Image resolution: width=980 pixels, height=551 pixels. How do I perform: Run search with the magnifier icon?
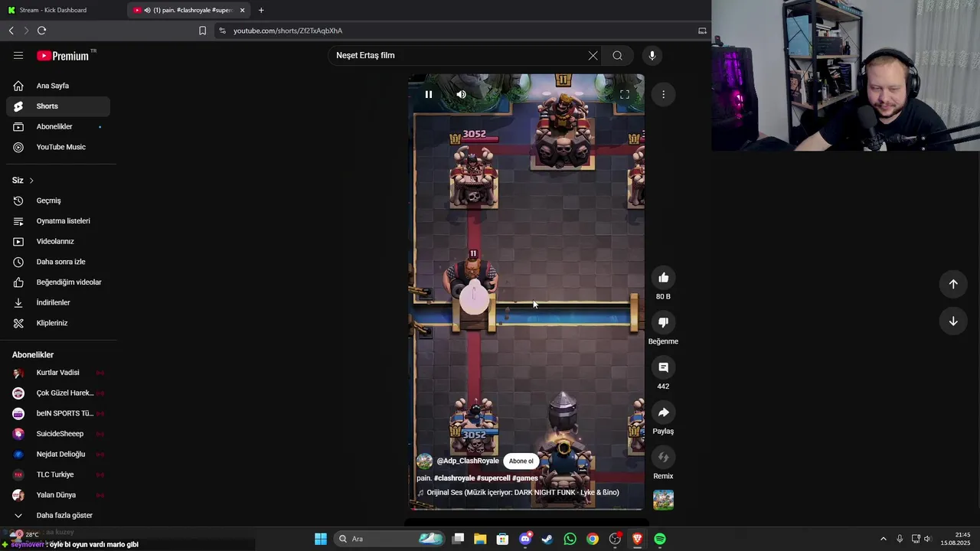tap(617, 55)
